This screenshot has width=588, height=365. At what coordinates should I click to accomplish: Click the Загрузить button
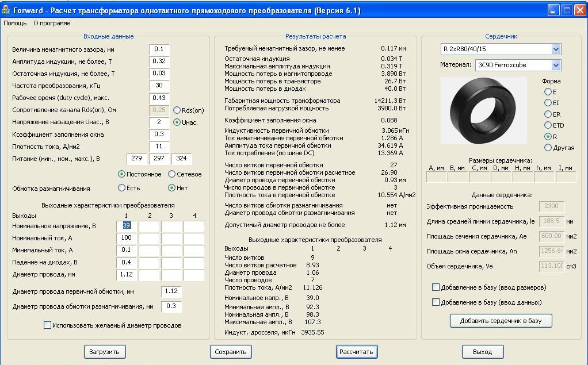(105, 352)
